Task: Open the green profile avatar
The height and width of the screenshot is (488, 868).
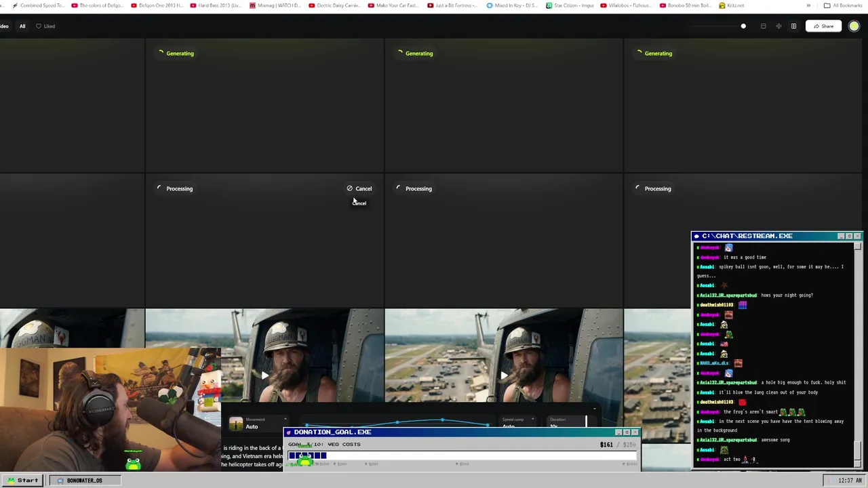Action: point(854,26)
